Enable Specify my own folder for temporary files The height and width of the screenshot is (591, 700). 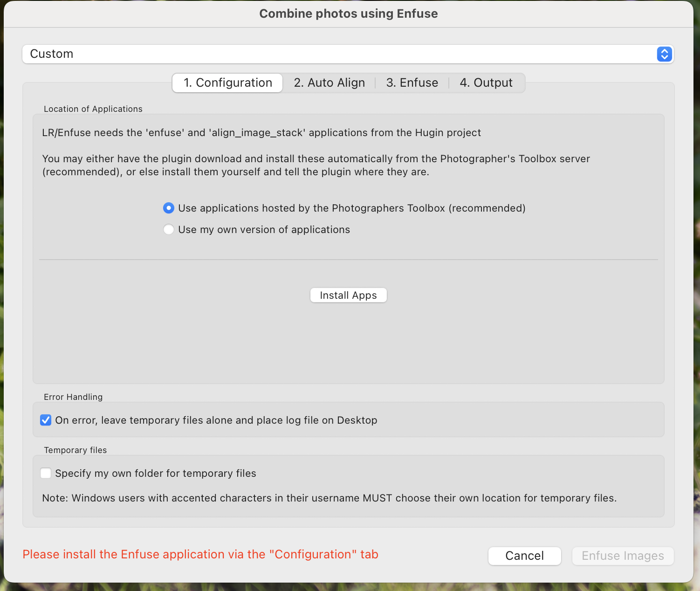46,474
